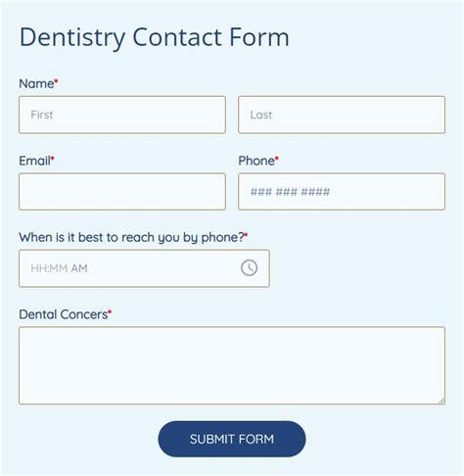Click the Phone field label
The width and height of the screenshot is (464, 476).
coord(256,161)
